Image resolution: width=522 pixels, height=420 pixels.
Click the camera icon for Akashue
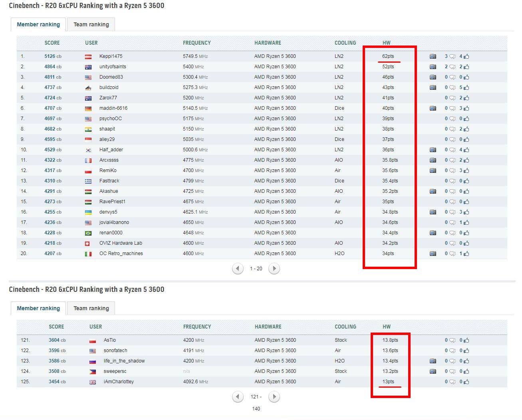coord(433,191)
